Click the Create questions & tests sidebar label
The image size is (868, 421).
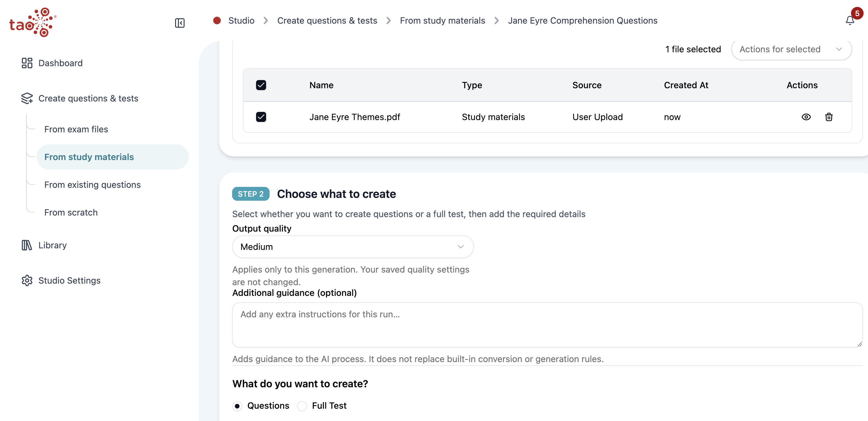pyautogui.click(x=88, y=98)
